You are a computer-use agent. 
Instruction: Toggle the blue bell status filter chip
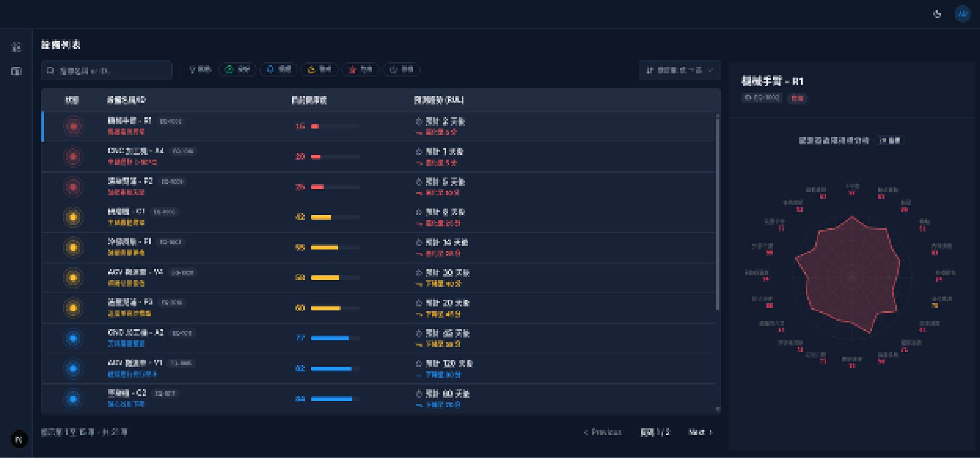click(x=279, y=70)
